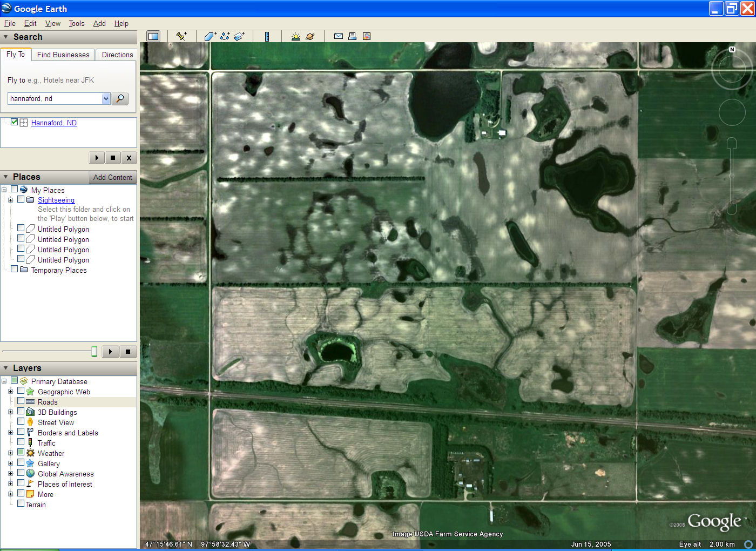Expand the Borders and Labels node
The height and width of the screenshot is (551, 756).
pos(10,433)
